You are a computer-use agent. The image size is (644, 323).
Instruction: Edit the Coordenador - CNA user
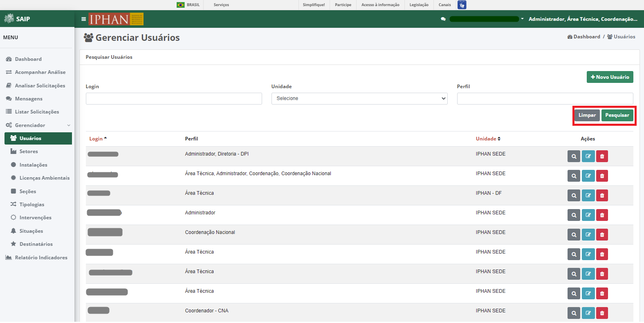588,313
